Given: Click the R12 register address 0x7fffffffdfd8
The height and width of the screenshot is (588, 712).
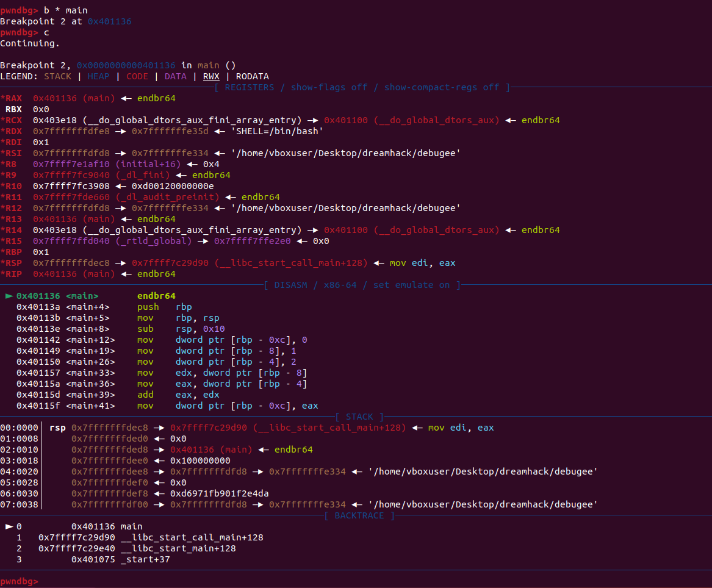Looking at the screenshot, I should point(71,208).
